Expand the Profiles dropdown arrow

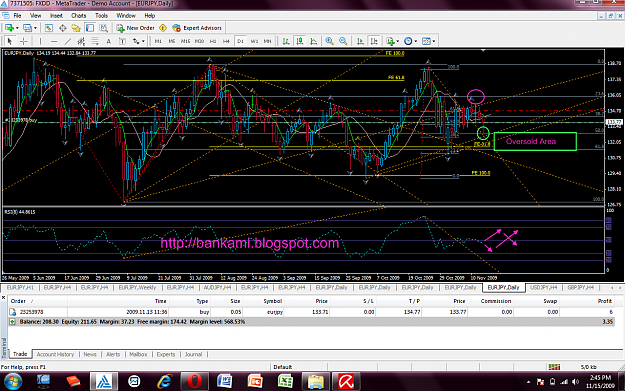35,28
